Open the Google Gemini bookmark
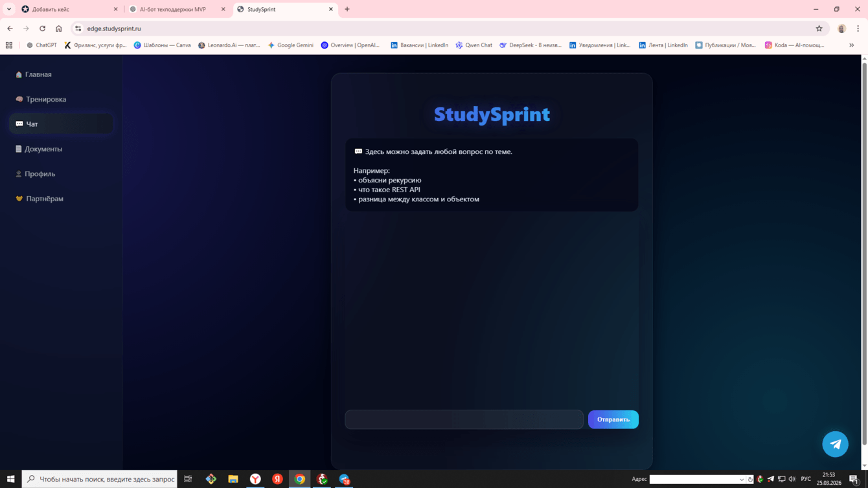868x488 pixels. coord(290,45)
